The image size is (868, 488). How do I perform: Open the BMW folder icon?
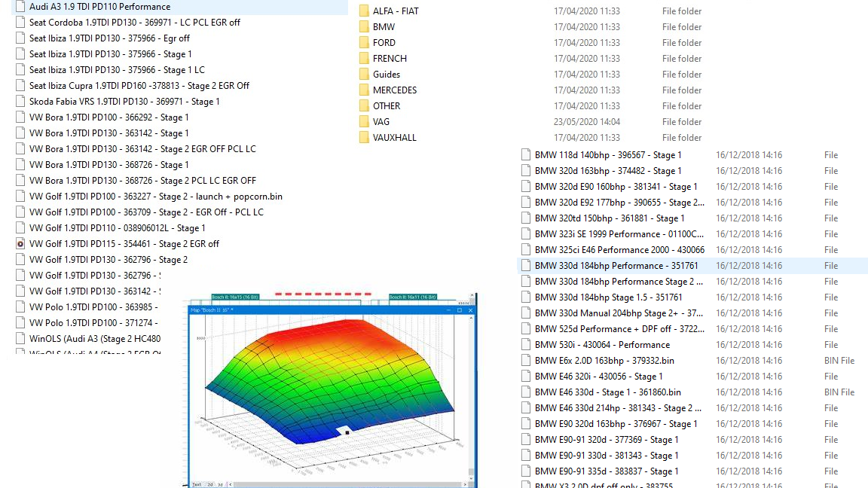click(x=364, y=26)
